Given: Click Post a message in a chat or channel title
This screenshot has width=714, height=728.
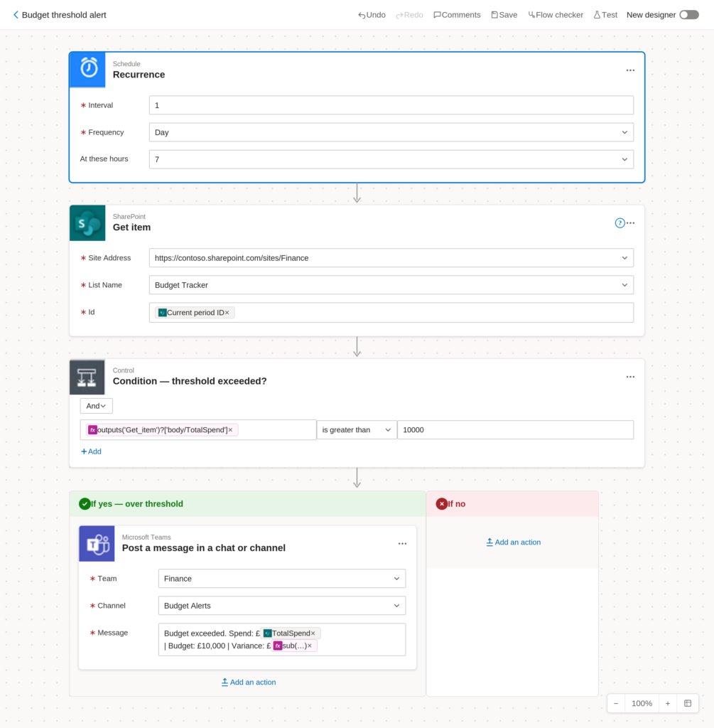Looking at the screenshot, I should pyautogui.click(x=204, y=548).
